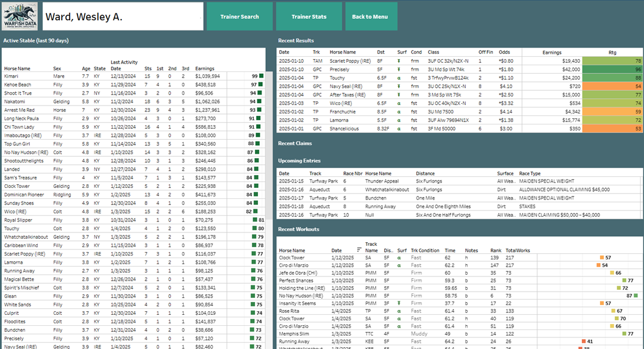The image size is (644, 349).
Task: Click the Rtg 96 cell for Precisely
Action: coord(612,70)
